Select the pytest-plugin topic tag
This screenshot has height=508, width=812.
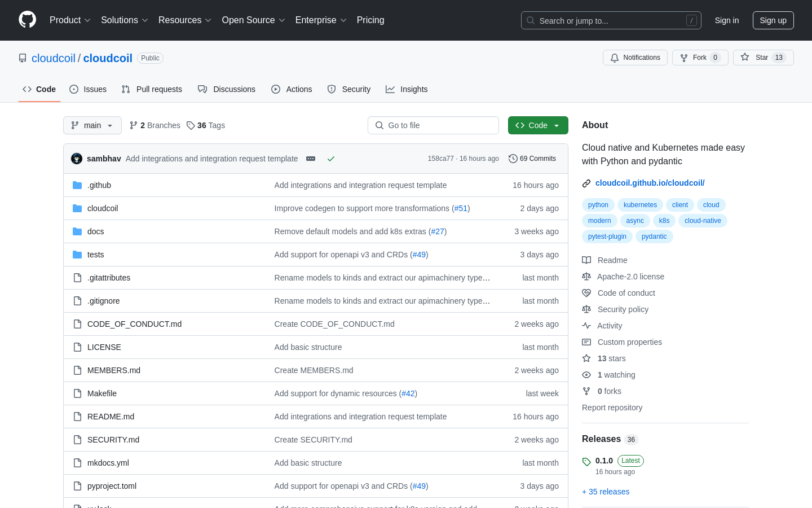point(607,237)
